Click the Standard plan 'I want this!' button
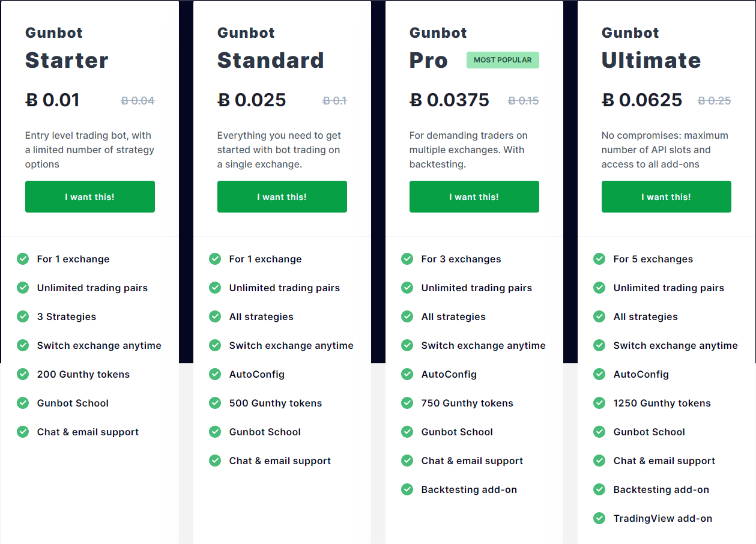Image resolution: width=756 pixels, height=544 pixels. pos(282,197)
